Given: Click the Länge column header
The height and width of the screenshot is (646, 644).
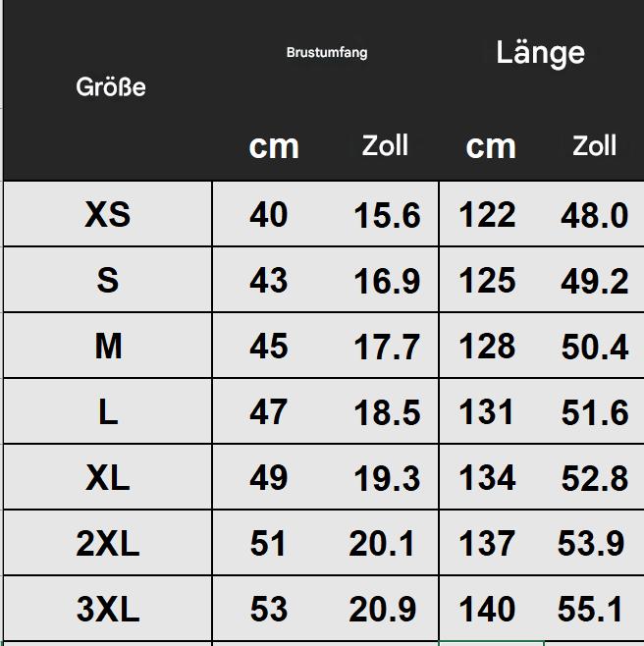Looking at the screenshot, I should (540, 53).
